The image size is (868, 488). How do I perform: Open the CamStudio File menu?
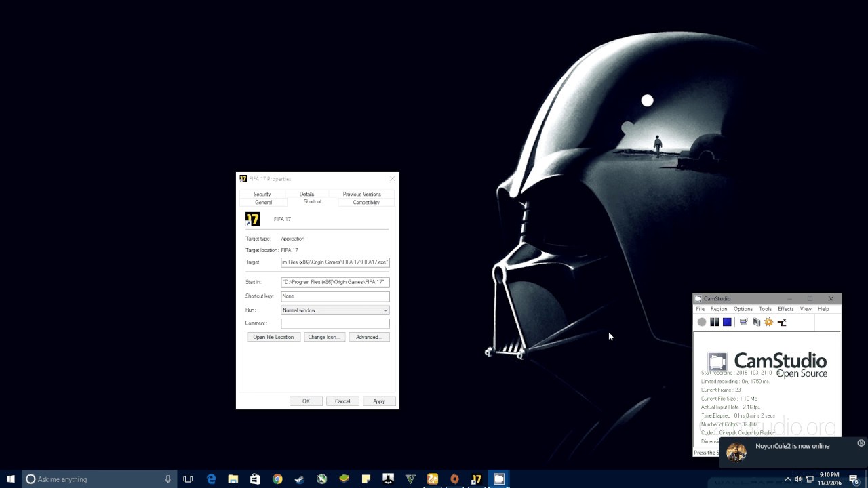(x=701, y=309)
